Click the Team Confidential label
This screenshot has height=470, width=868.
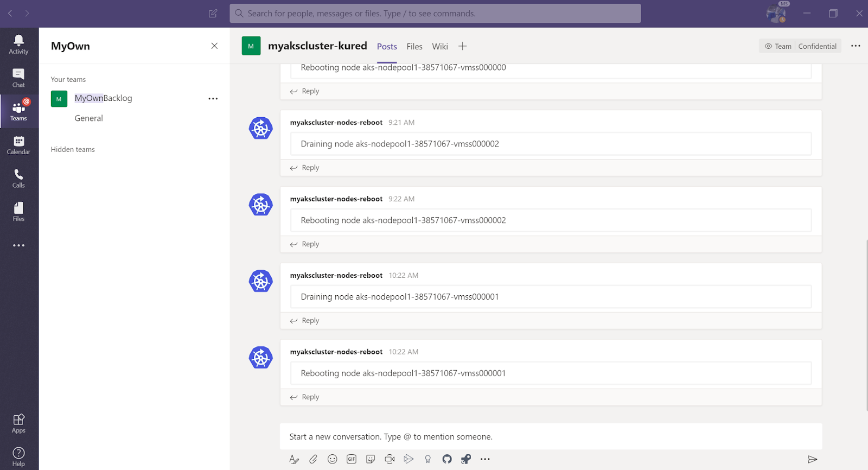(800, 46)
